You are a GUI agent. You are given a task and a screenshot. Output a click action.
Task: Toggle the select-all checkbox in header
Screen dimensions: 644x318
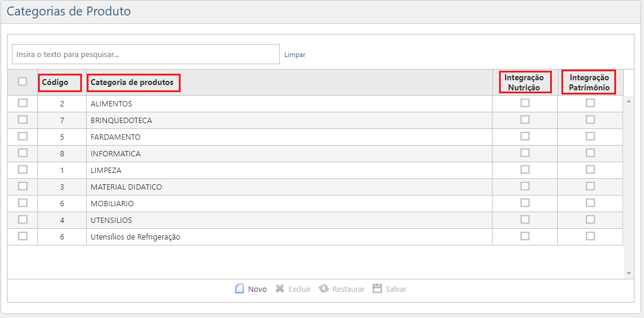tap(23, 81)
